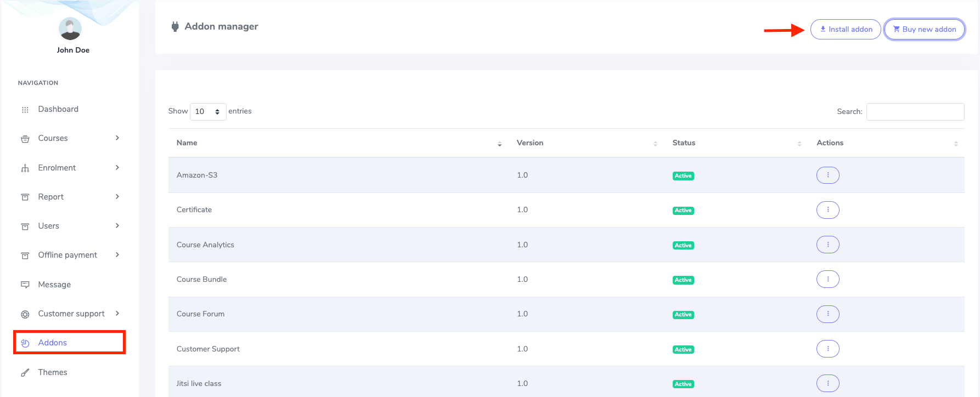Expand the Enrolment submenu arrow

coord(117,168)
